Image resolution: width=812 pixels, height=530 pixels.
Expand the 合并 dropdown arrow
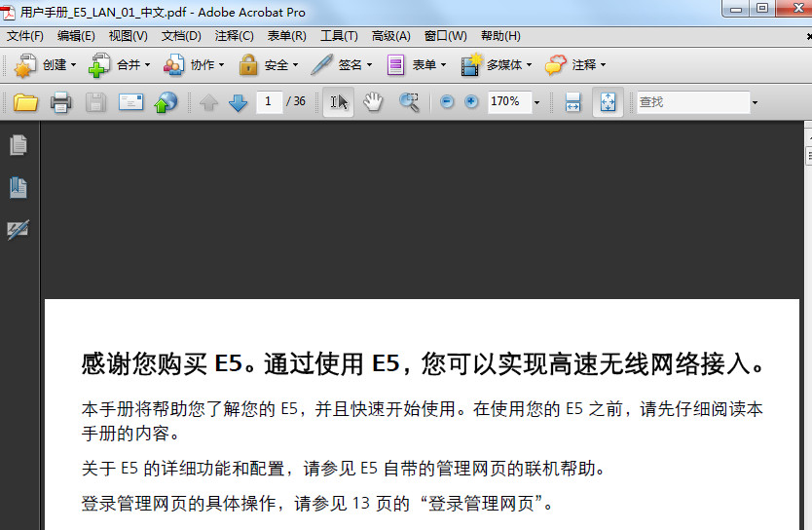[147, 65]
